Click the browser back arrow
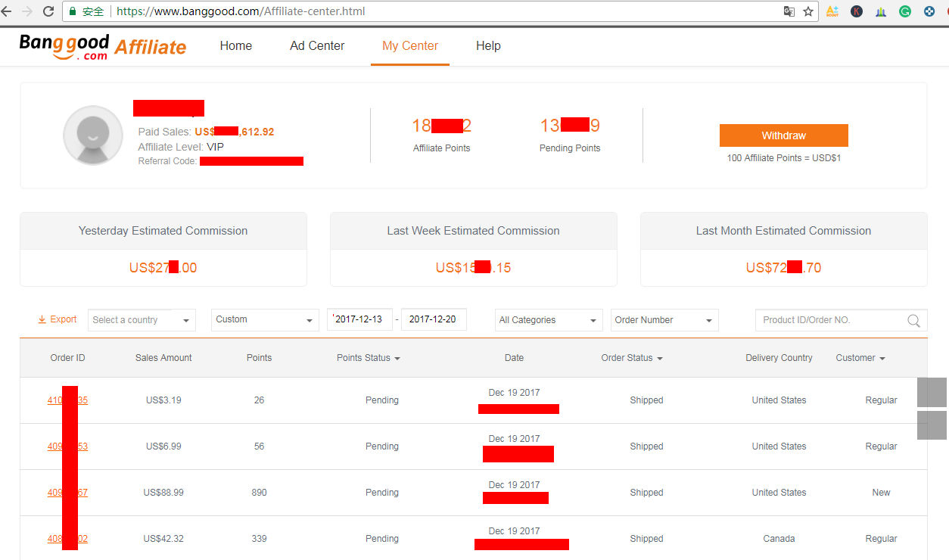The height and width of the screenshot is (560, 949). pyautogui.click(x=7, y=11)
